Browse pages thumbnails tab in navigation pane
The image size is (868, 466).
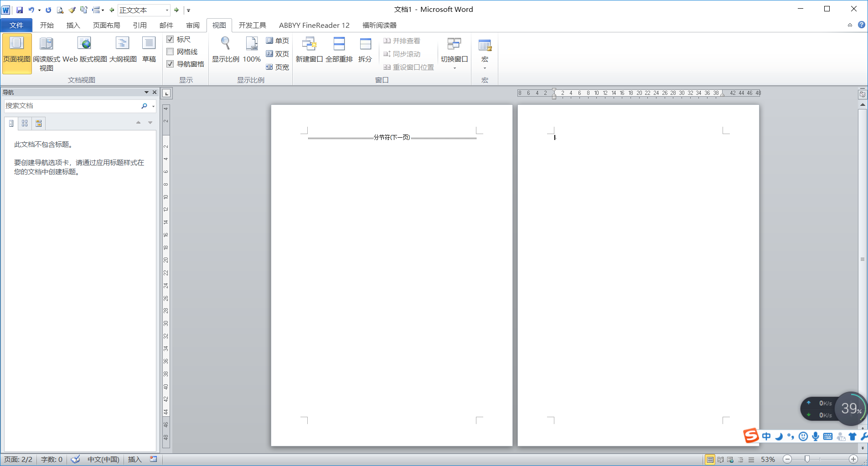[x=25, y=123]
